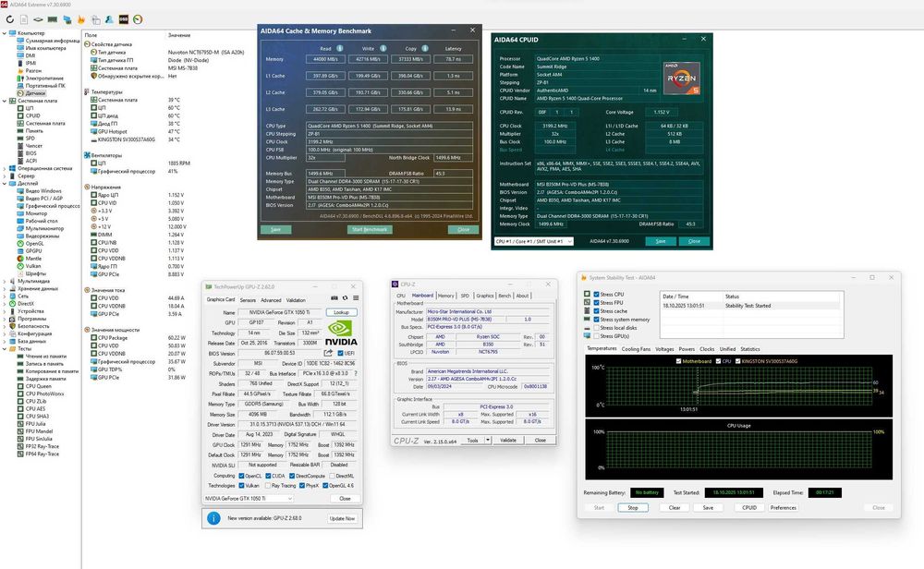The image size is (924, 569).
Task: Switch to the Advanced tab in GPU-Z
Action: click(271, 300)
